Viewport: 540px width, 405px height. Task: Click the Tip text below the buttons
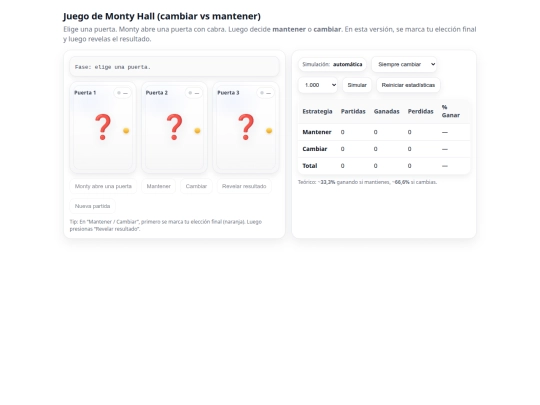(x=166, y=225)
